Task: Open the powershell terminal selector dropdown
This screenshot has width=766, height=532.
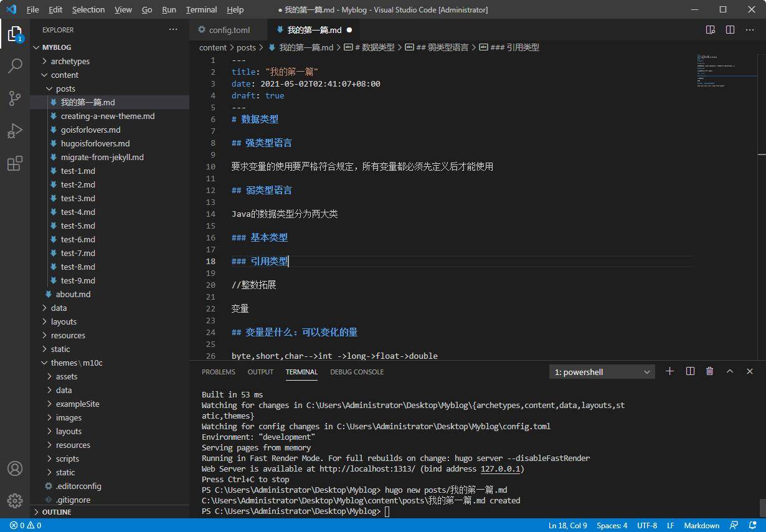Action: (602, 372)
